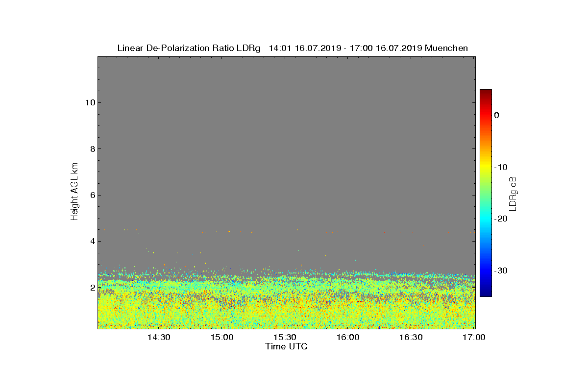The image size is (588, 392).
Task: Click the 17:00 time tick label
Action: pyautogui.click(x=473, y=337)
